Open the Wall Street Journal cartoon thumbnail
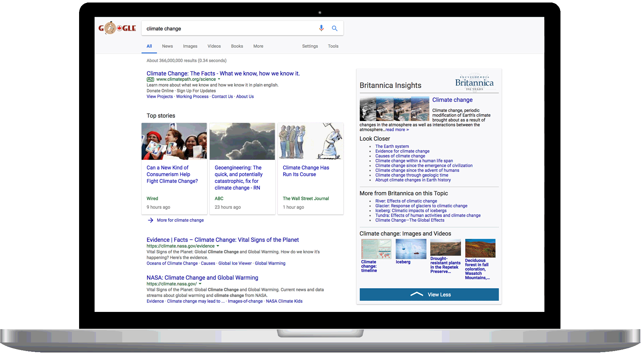Image resolution: width=641 pixels, height=364 pixels. (311, 141)
